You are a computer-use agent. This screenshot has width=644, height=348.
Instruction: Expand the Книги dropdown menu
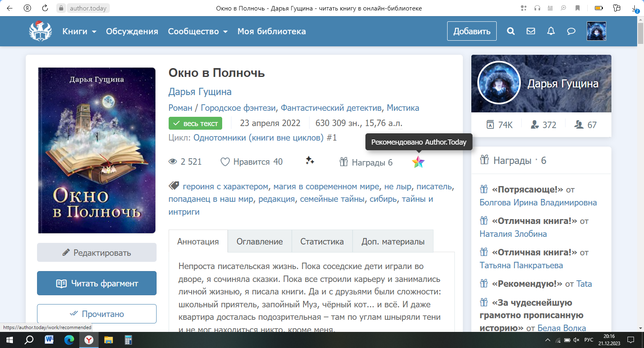pyautogui.click(x=79, y=31)
